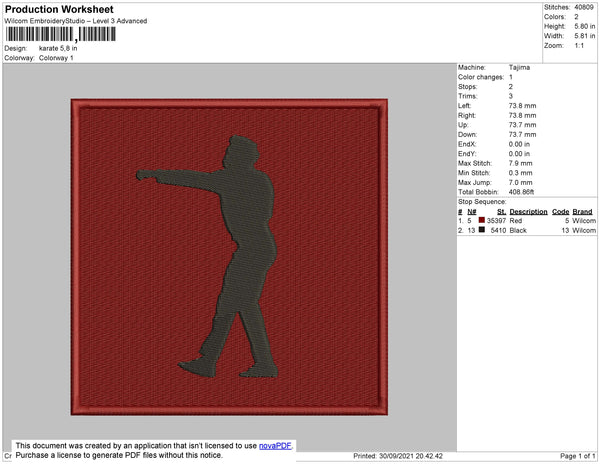This screenshot has width=600, height=464.
Task: Click the 'Stop Sequence:' heading
Action: pos(482,202)
